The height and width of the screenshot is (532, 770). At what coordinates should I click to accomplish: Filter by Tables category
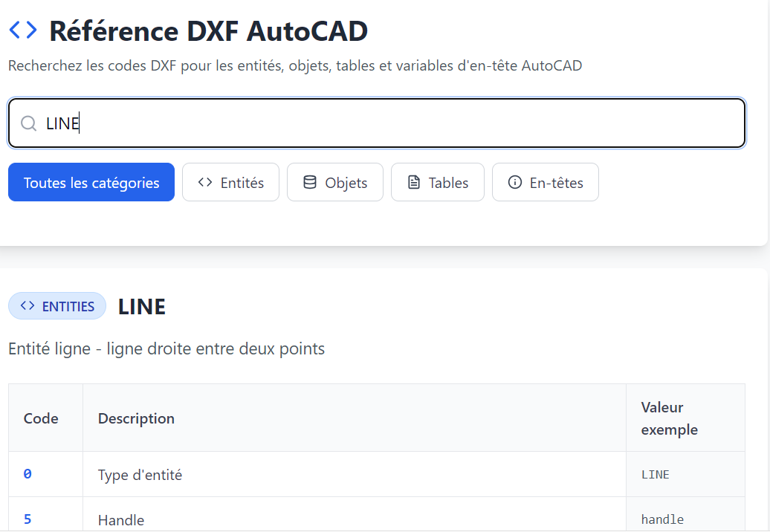(x=438, y=182)
